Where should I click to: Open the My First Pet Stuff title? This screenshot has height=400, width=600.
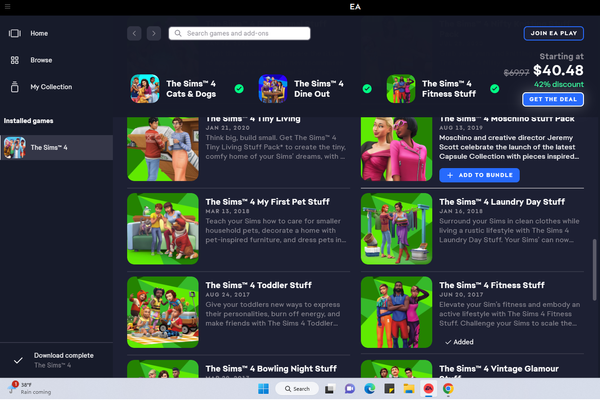click(267, 202)
